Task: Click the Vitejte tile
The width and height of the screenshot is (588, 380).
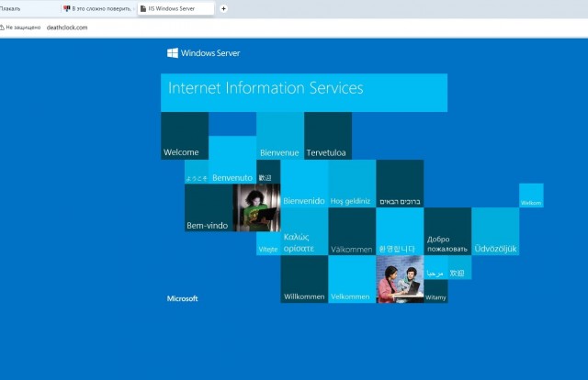Action: point(268,243)
